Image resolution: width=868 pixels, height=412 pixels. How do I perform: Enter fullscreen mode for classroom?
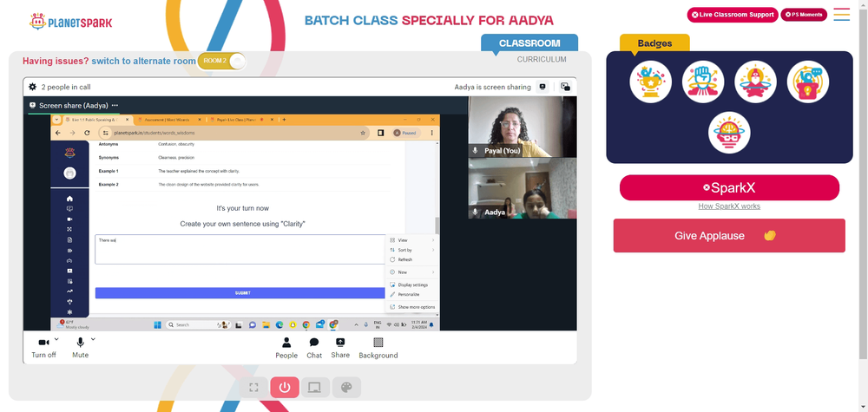[253, 388]
